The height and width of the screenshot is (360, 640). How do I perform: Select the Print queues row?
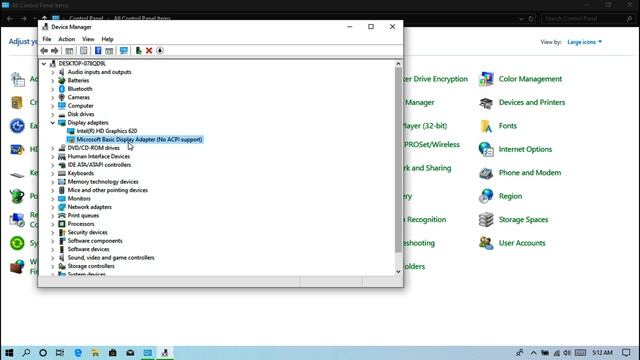coord(83,216)
